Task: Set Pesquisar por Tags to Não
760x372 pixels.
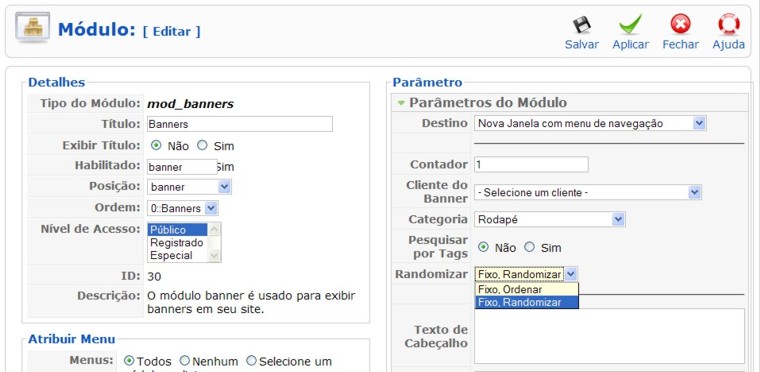Action: [483, 247]
